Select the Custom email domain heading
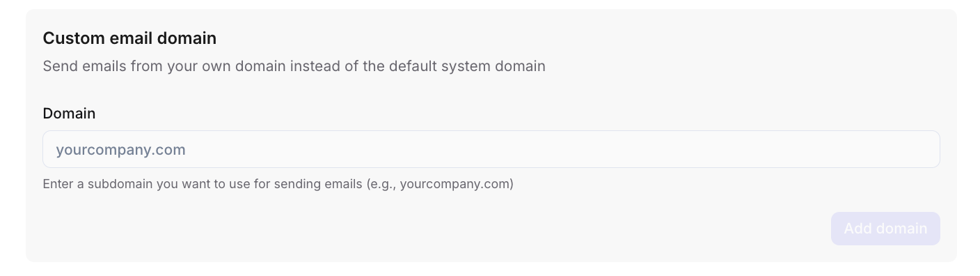Viewport: 980px width, 276px height. click(x=129, y=38)
